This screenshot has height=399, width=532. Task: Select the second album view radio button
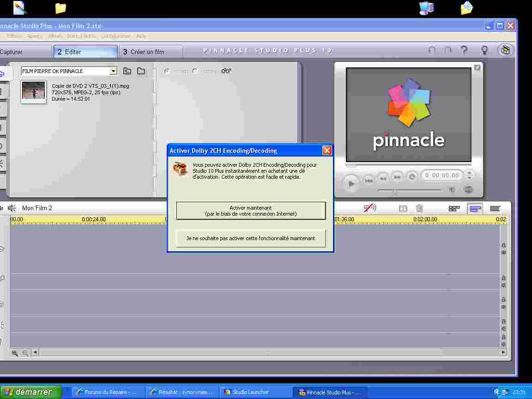click(x=195, y=71)
